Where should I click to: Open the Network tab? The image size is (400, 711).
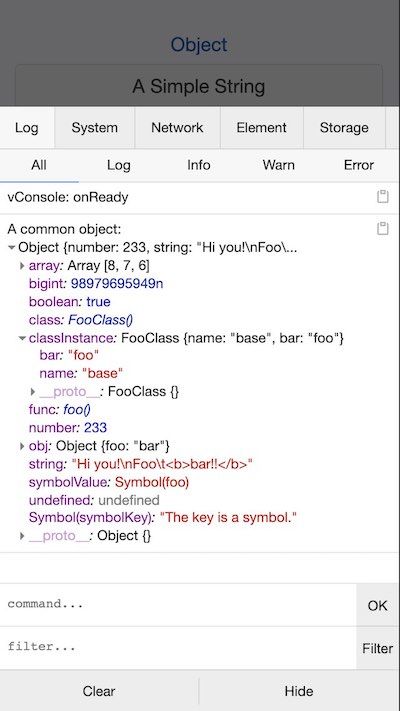pos(177,127)
